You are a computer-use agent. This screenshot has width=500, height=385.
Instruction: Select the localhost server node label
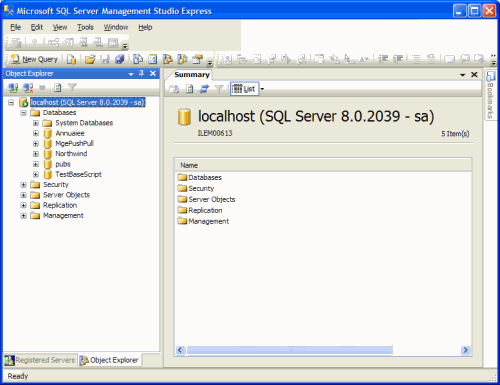[88, 102]
